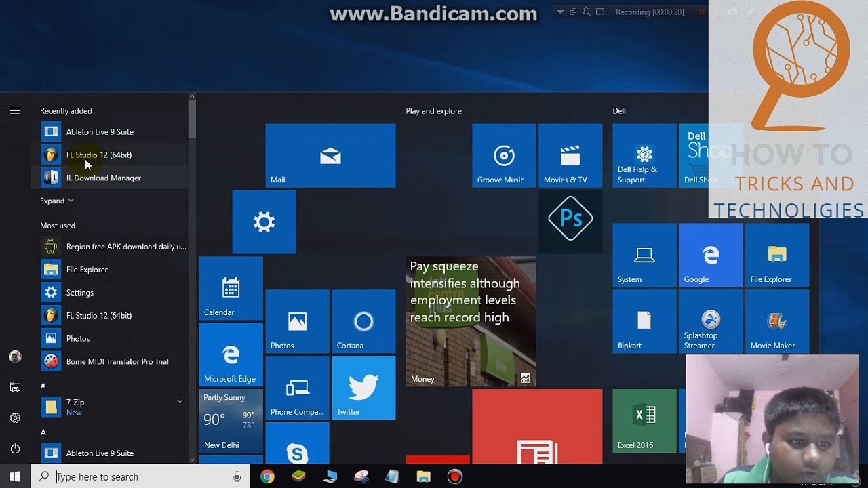Launch the Photoshop Express tile
Viewport: 868px width, 488px height.
[570, 222]
